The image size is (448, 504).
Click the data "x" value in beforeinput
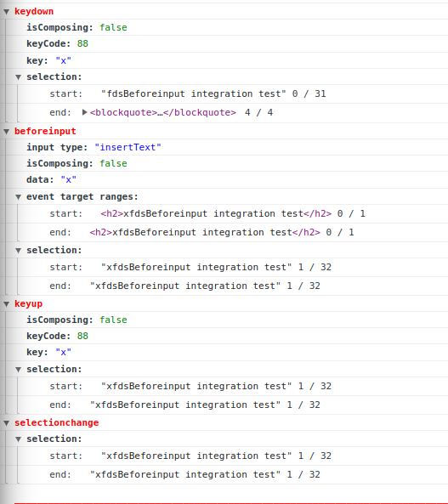point(69,179)
